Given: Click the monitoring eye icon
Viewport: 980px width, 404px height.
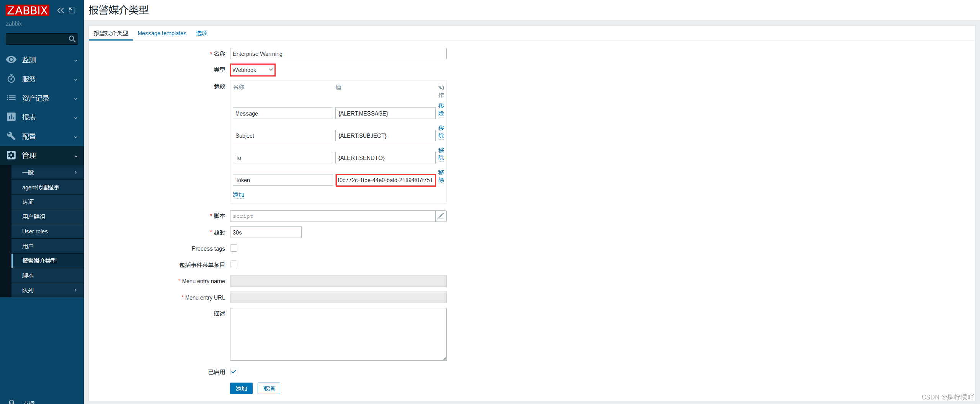Looking at the screenshot, I should (x=11, y=60).
